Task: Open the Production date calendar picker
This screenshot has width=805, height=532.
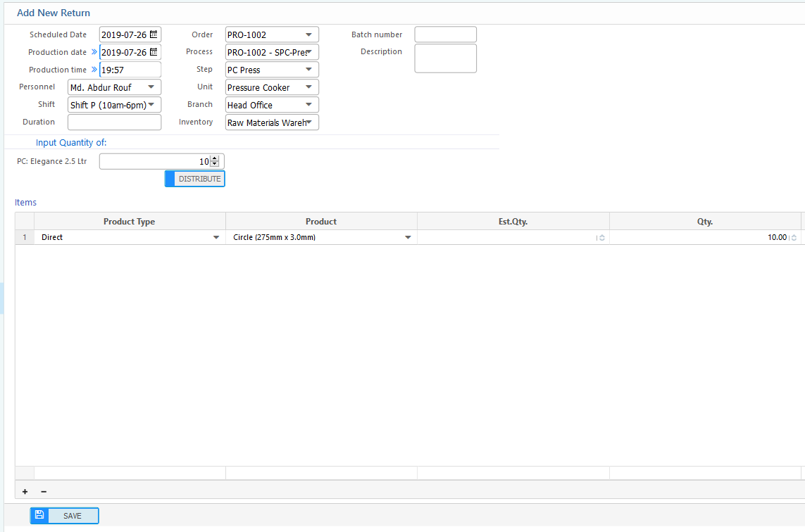Action: tap(154, 52)
